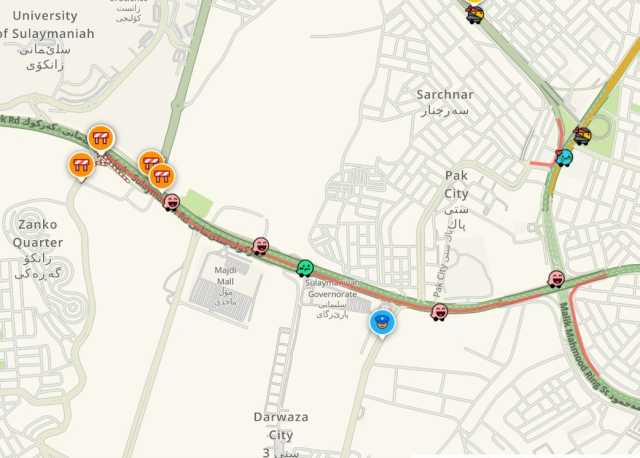
Task: Click the pink Wazer beside road closure pins
Action: point(171,202)
